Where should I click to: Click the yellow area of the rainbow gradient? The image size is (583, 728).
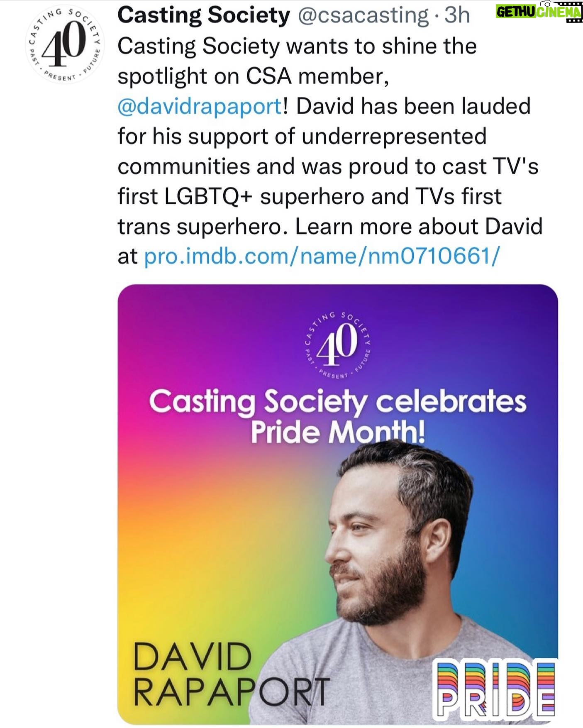tap(174, 589)
